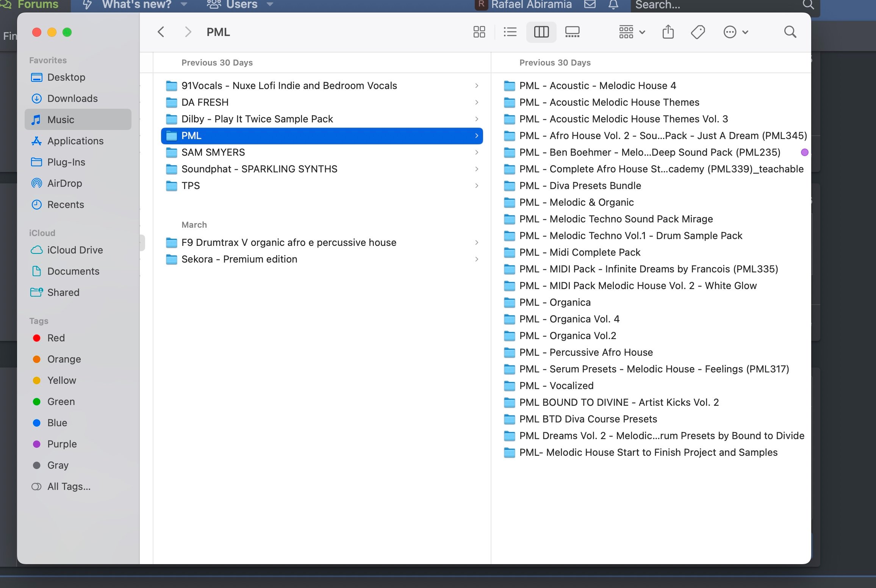Expand the TPS folder chevron
The width and height of the screenshot is (876, 588).
[477, 186]
